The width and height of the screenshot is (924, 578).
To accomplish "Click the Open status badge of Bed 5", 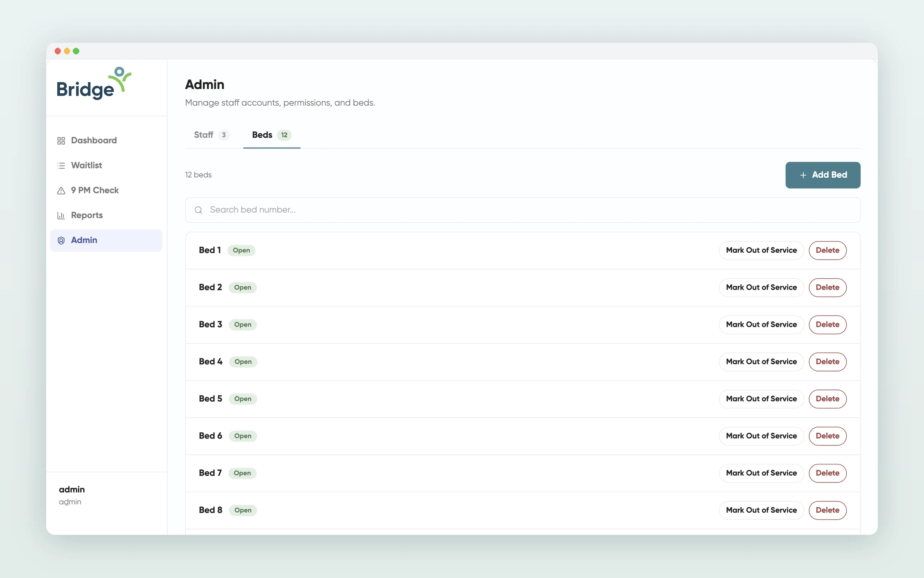I will pyautogui.click(x=243, y=399).
